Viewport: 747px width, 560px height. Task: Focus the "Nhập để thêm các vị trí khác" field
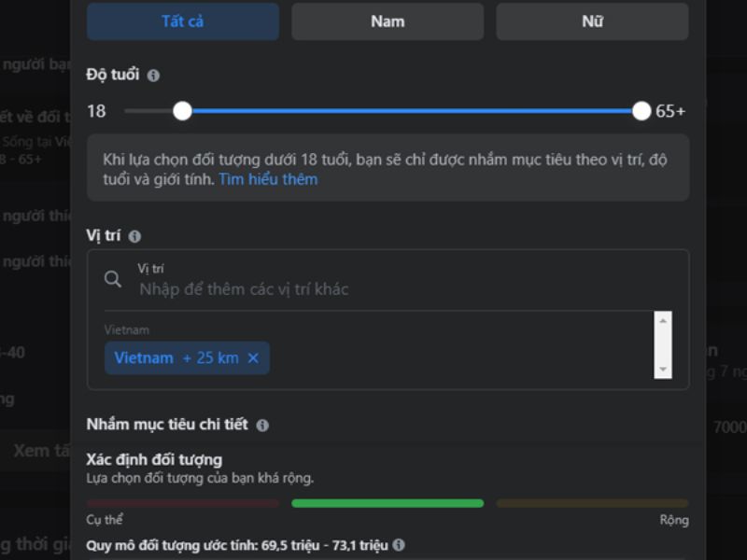(x=373, y=288)
